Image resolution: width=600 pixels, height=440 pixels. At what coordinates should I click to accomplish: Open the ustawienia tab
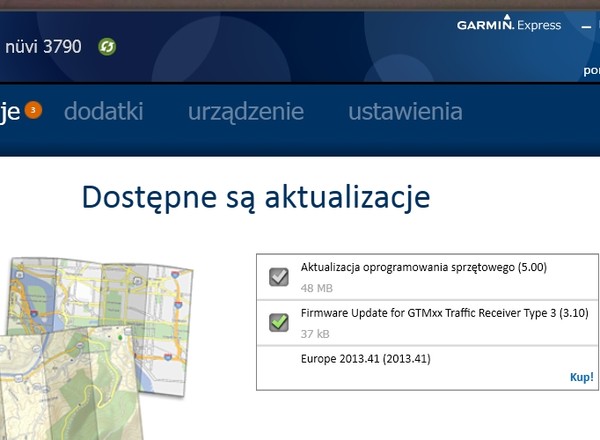(405, 111)
